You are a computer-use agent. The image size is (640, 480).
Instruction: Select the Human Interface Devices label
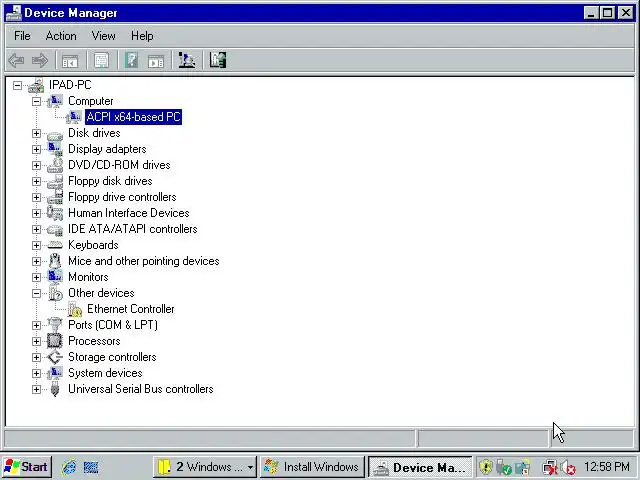[x=129, y=213]
